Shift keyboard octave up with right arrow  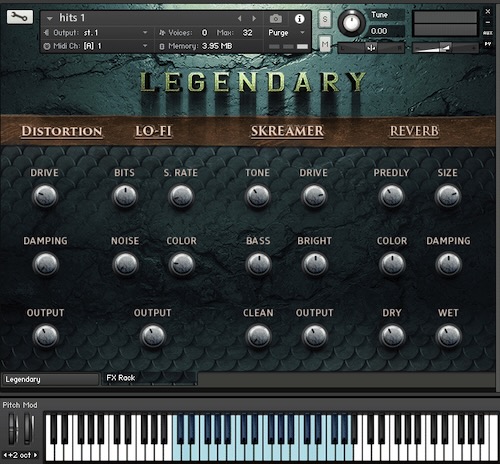coord(35,455)
